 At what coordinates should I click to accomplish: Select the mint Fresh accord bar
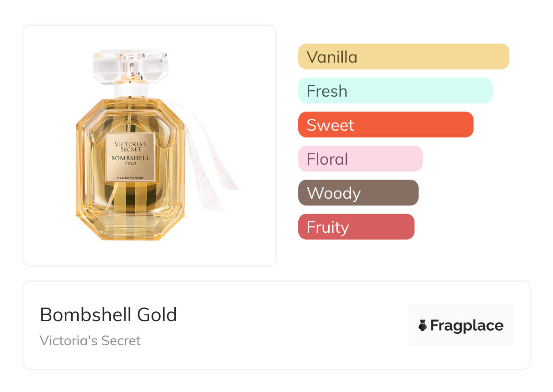point(395,91)
